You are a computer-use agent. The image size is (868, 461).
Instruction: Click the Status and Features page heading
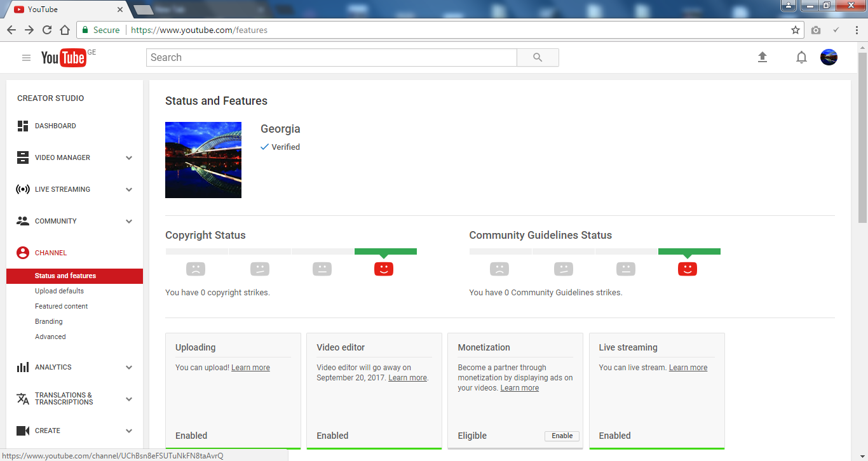[x=216, y=101]
